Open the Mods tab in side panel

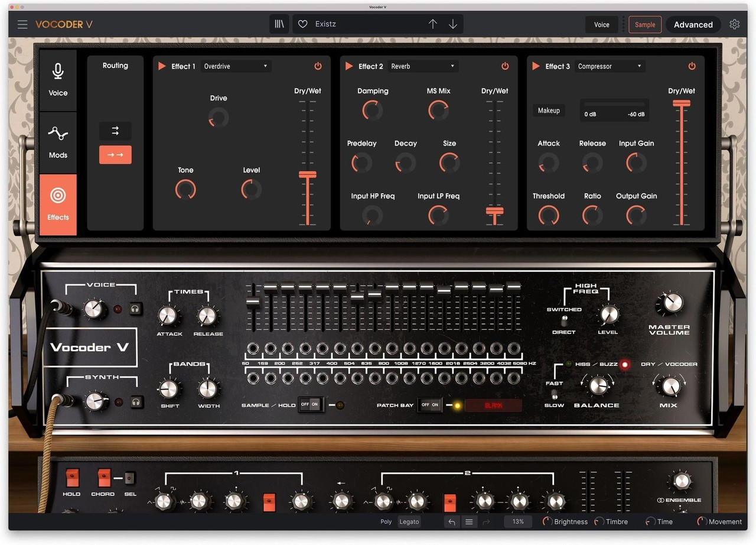point(58,142)
